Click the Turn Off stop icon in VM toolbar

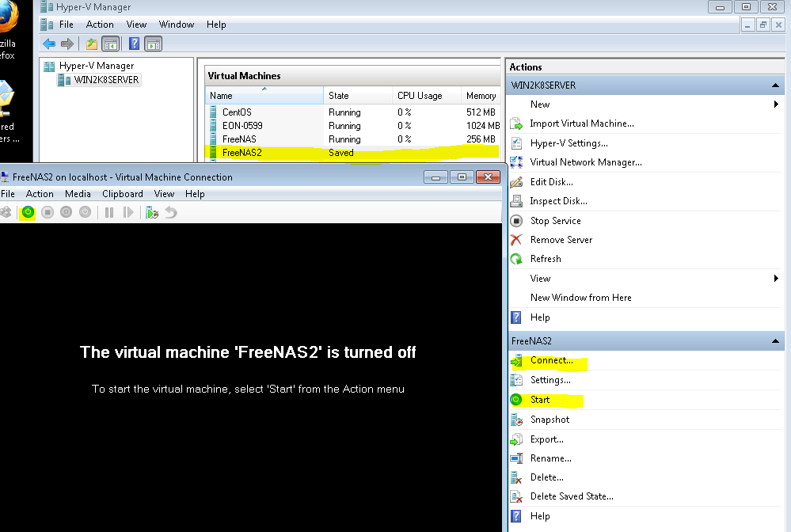48,212
